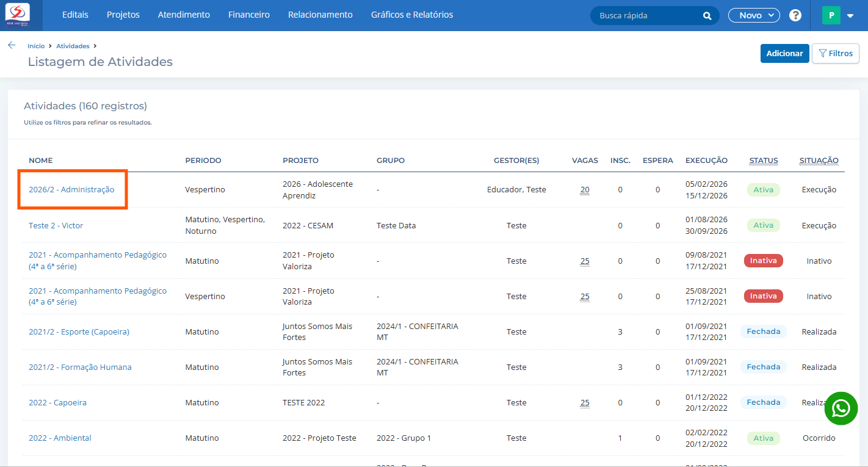The width and height of the screenshot is (868, 467).
Task: Click Ativa status badge for Teste 2 - Victor
Action: tap(763, 225)
